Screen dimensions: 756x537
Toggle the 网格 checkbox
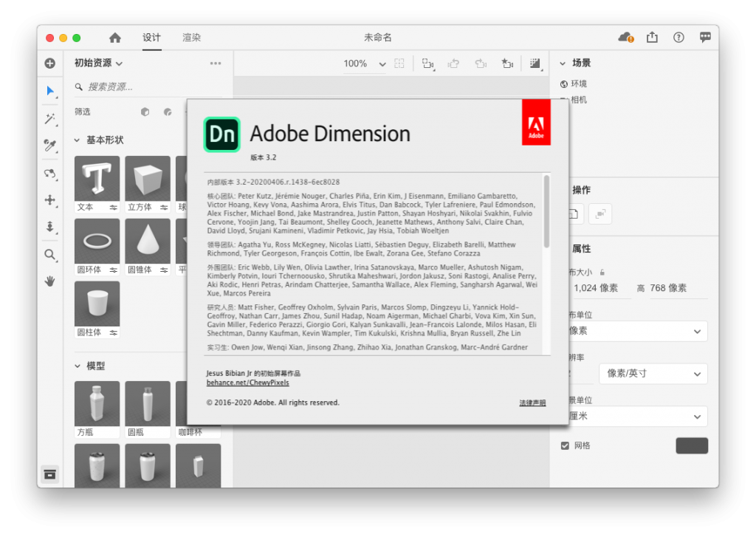(x=565, y=446)
